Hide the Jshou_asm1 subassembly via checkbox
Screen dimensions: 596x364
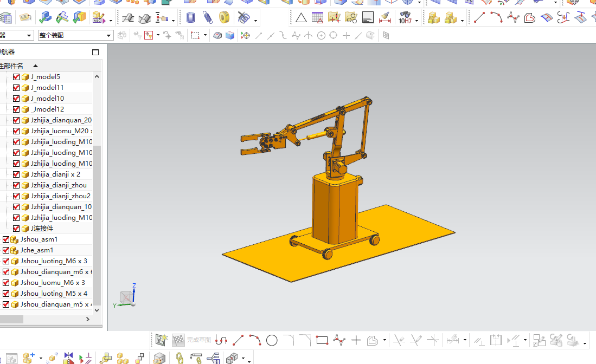6,239
